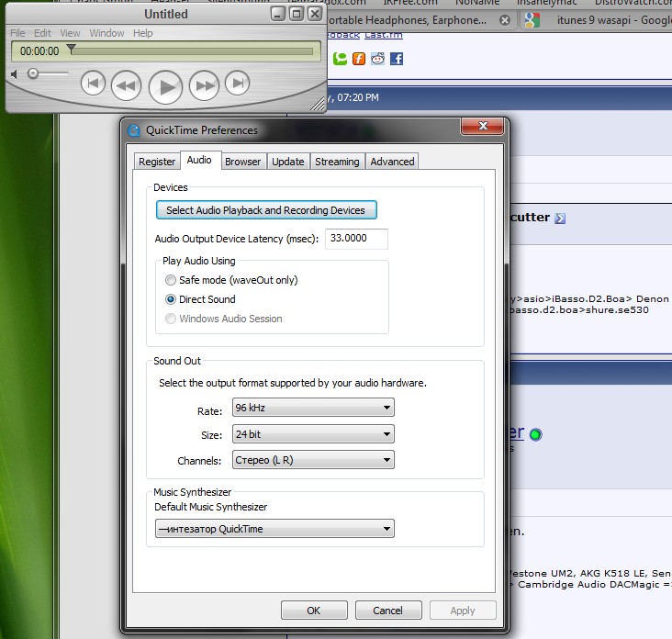This screenshot has height=639, width=672.
Task: Open the Default Music Synthesizer dropdown
Action: [274, 529]
